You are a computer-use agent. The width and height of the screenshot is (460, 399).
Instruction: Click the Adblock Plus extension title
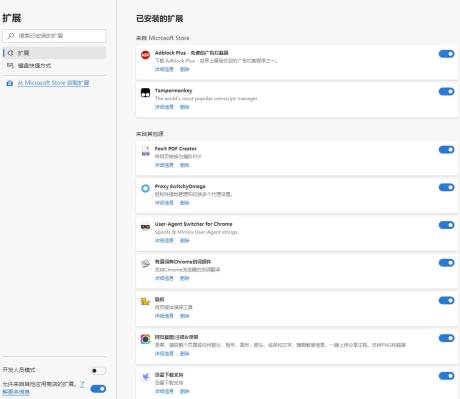[192, 53]
